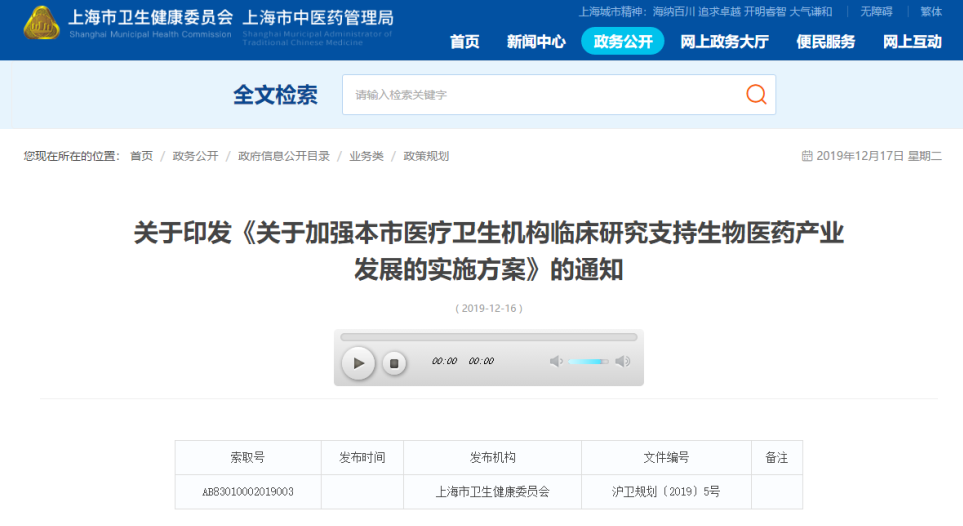
Task: Click the 政务公开 breadcrumb link
Action: pyautogui.click(x=195, y=156)
